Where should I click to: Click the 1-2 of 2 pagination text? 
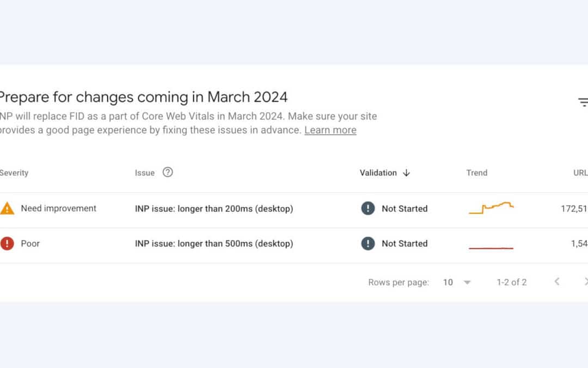tap(511, 282)
